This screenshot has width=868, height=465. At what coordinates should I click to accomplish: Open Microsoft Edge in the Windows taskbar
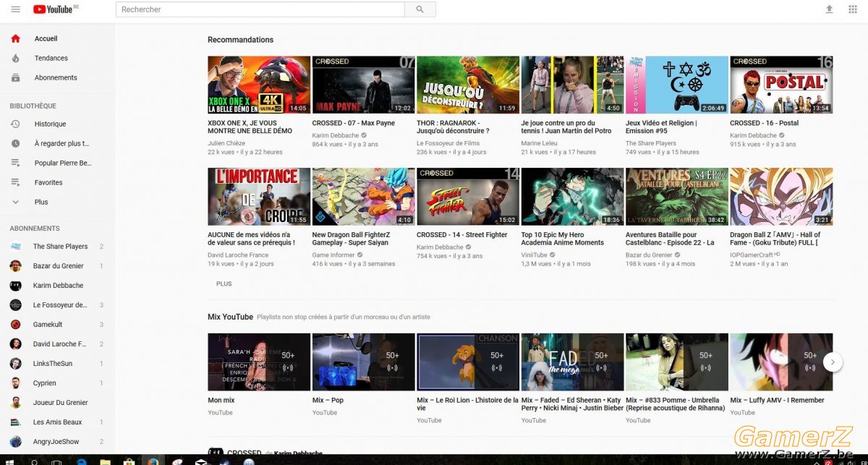tap(81, 461)
